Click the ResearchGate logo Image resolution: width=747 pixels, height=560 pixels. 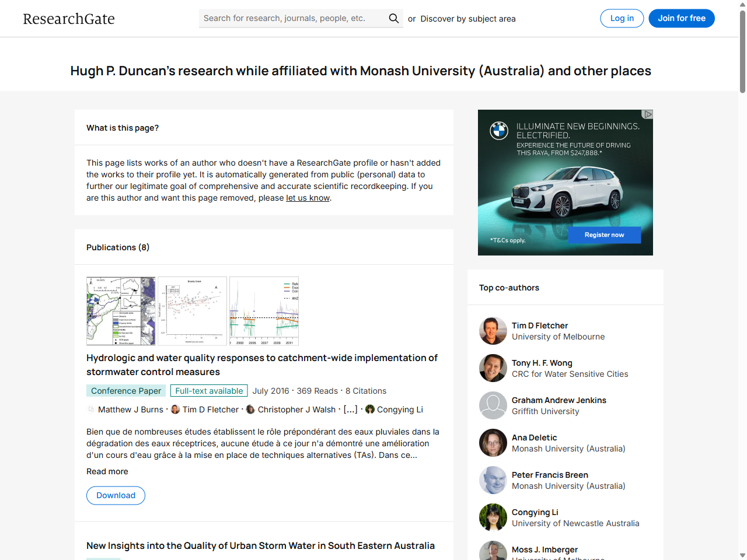pyautogui.click(x=68, y=18)
